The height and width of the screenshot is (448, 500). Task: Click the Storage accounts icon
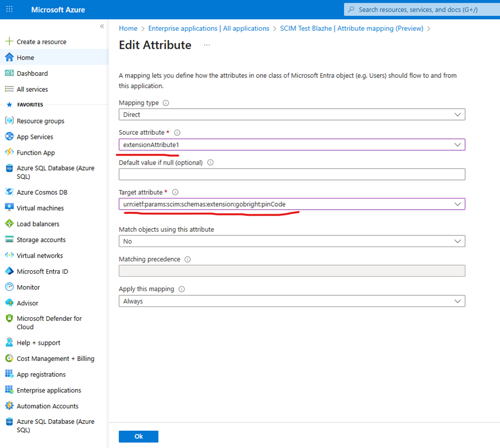coord(9,240)
